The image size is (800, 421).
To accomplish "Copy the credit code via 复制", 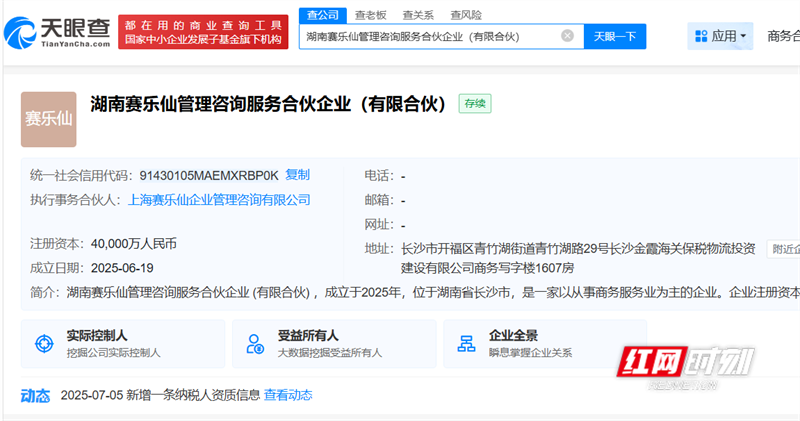I will click(x=297, y=175).
